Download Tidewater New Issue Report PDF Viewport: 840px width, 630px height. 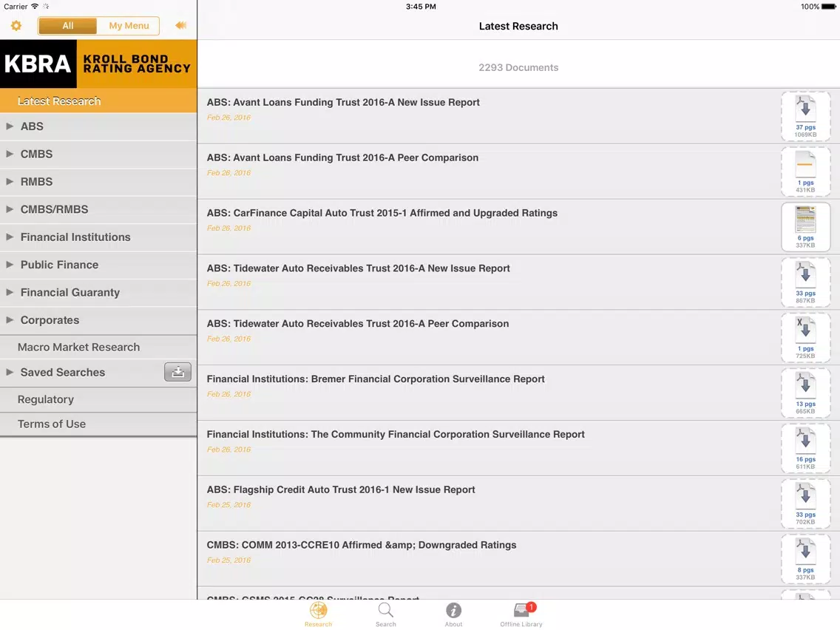pos(806,282)
